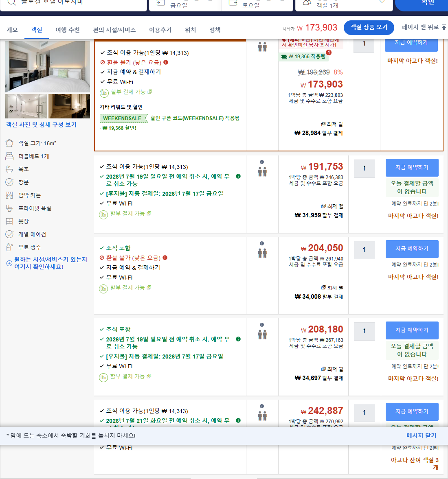
Task: Click 할부 결제 가능 link in 173,903 offer
Action: tap(131, 92)
